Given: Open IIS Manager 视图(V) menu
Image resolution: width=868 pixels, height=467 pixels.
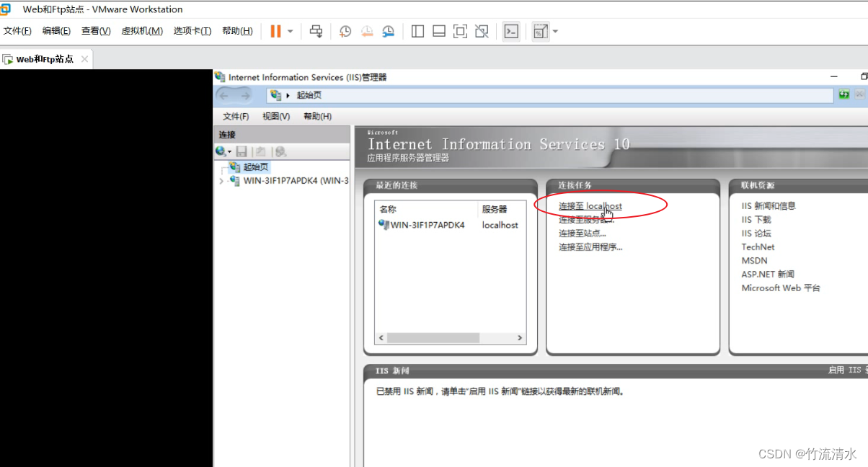Looking at the screenshot, I should click(276, 116).
